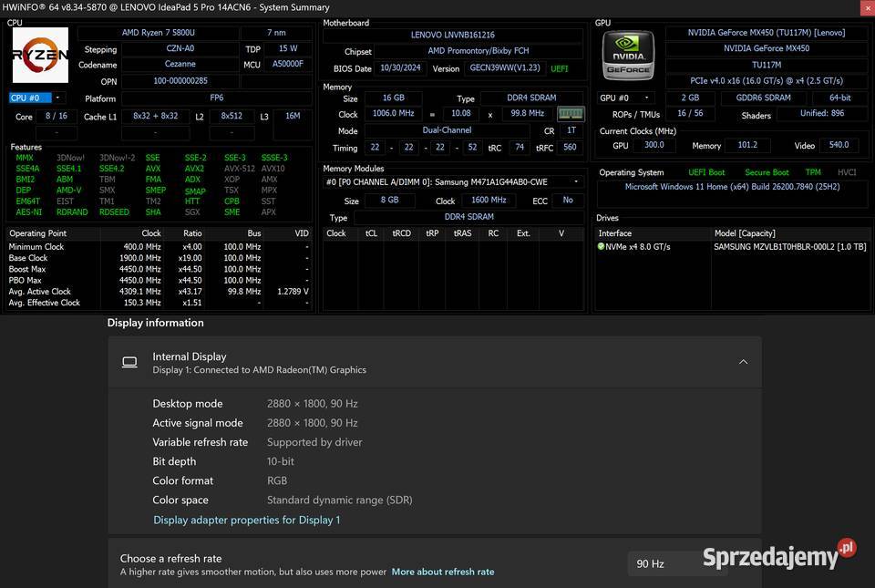This screenshot has height=588, width=875.
Task: Click the laptop icon beside Internal Display
Action: [x=129, y=363]
